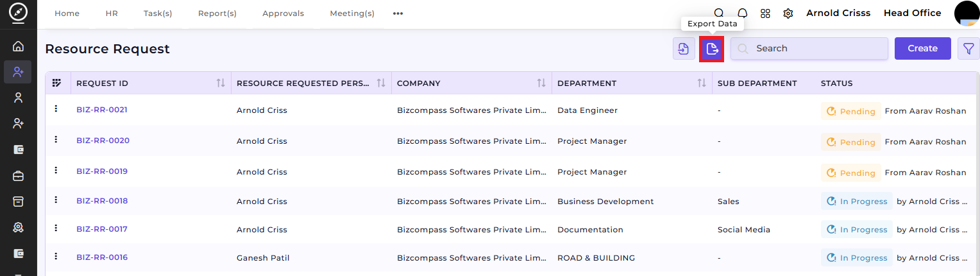Open the Approvals menu

pyautogui.click(x=283, y=13)
